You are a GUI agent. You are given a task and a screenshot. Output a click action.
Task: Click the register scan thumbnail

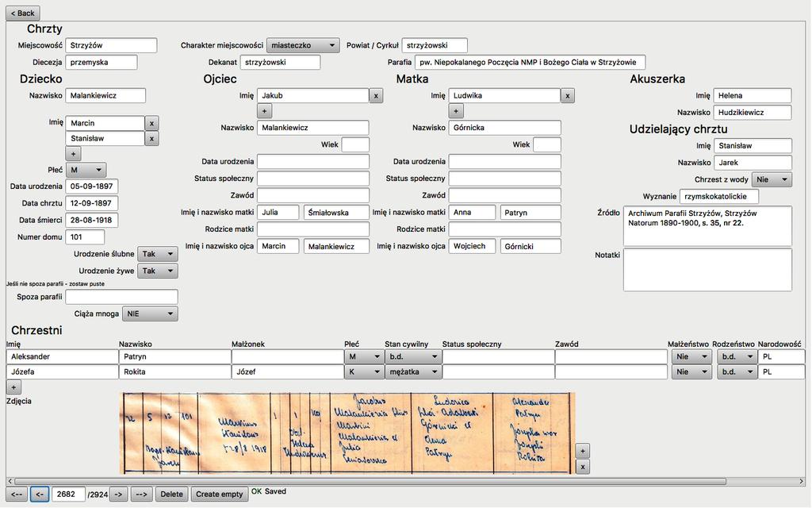[347, 433]
